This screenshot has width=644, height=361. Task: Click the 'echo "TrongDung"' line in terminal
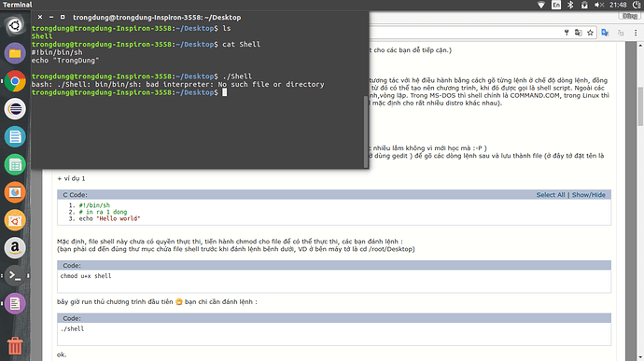click(x=65, y=61)
